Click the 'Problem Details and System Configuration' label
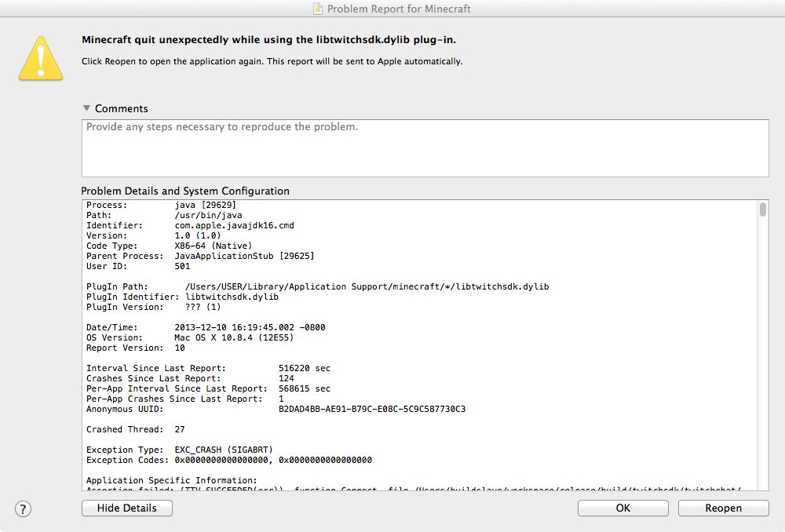 (185, 191)
